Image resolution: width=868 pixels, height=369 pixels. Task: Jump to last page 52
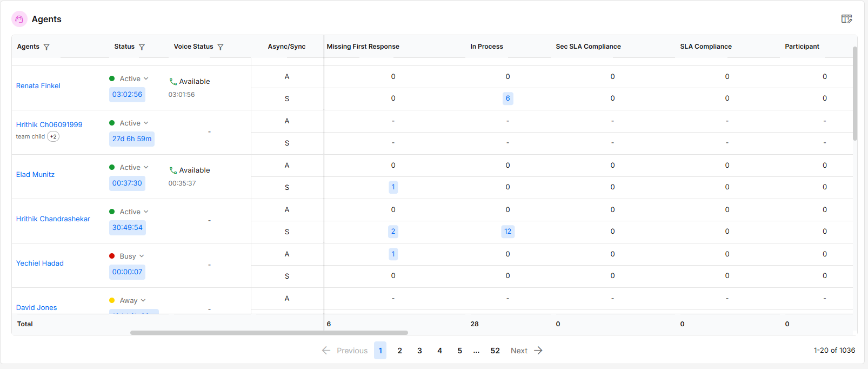tap(495, 351)
